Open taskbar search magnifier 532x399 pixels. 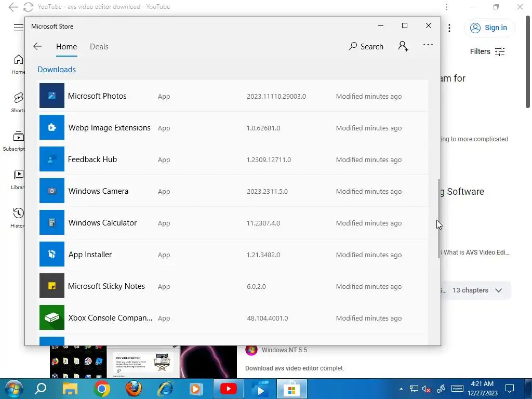pos(41,389)
